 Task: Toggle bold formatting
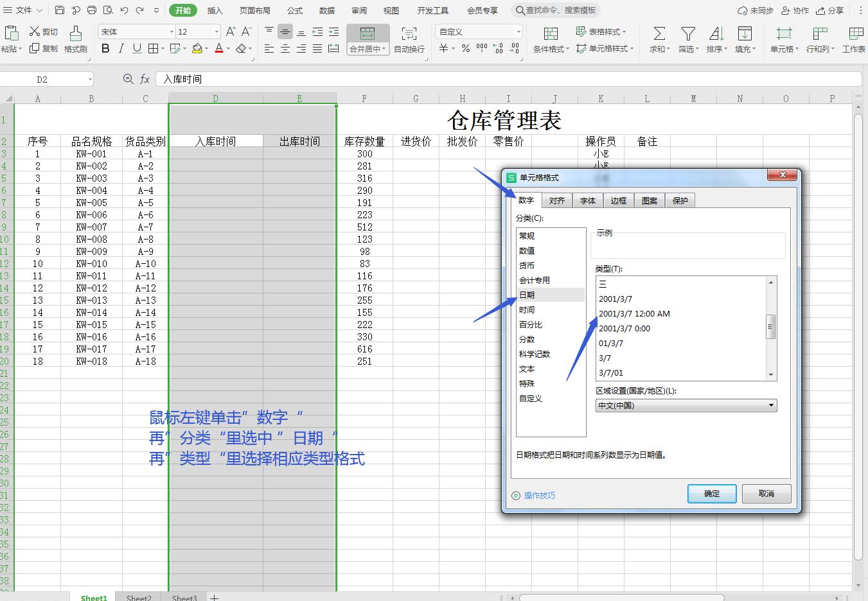(x=105, y=48)
